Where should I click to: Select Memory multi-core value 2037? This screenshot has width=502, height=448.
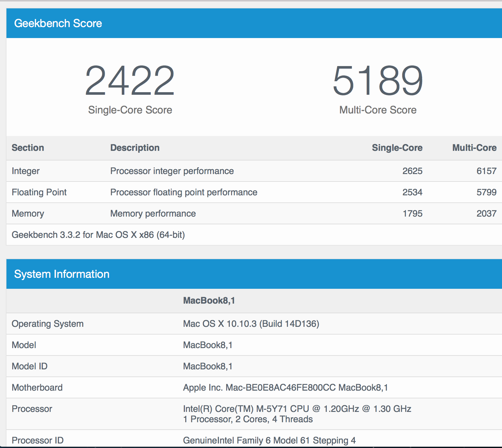[x=487, y=214]
